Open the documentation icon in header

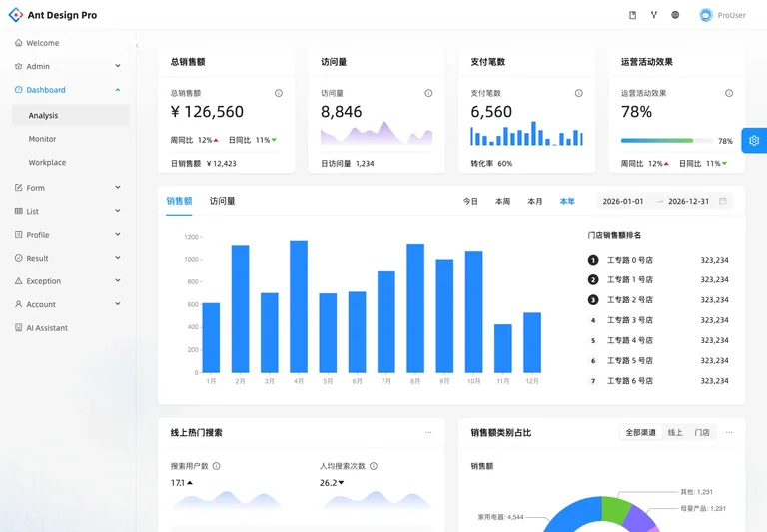click(632, 15)
